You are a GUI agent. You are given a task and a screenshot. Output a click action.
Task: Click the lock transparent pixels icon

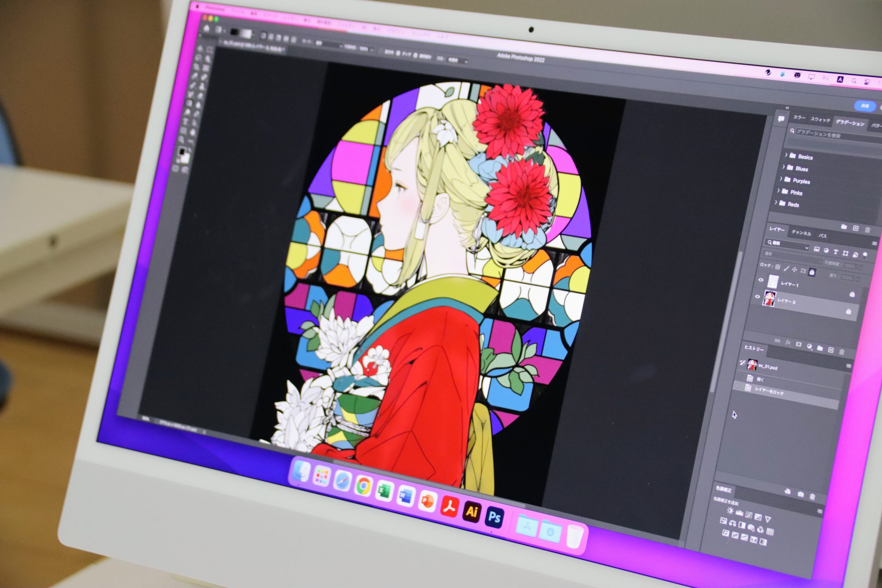pyautogui.click(x=778, y=266)
